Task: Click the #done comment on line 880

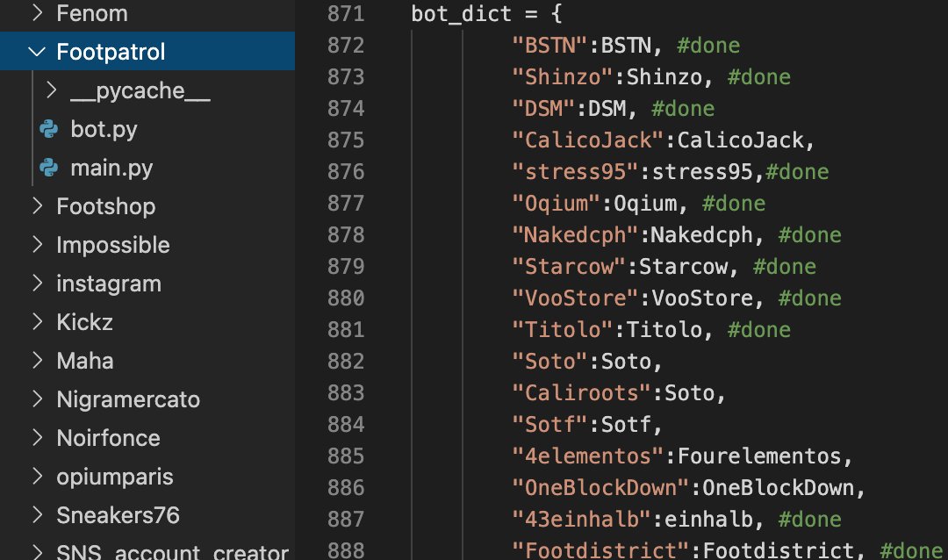Action: (x=809, y=298)
